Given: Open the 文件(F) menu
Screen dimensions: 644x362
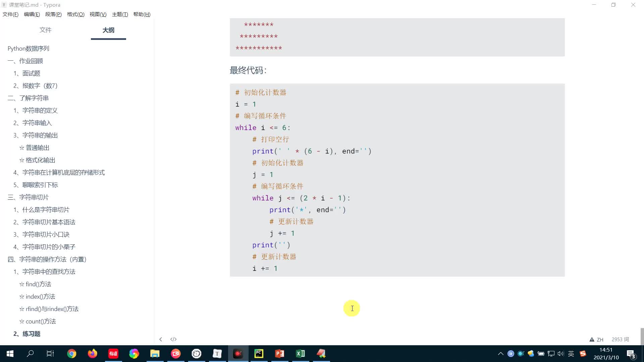Looking at the screenshot, I should [x=10, y=14].
